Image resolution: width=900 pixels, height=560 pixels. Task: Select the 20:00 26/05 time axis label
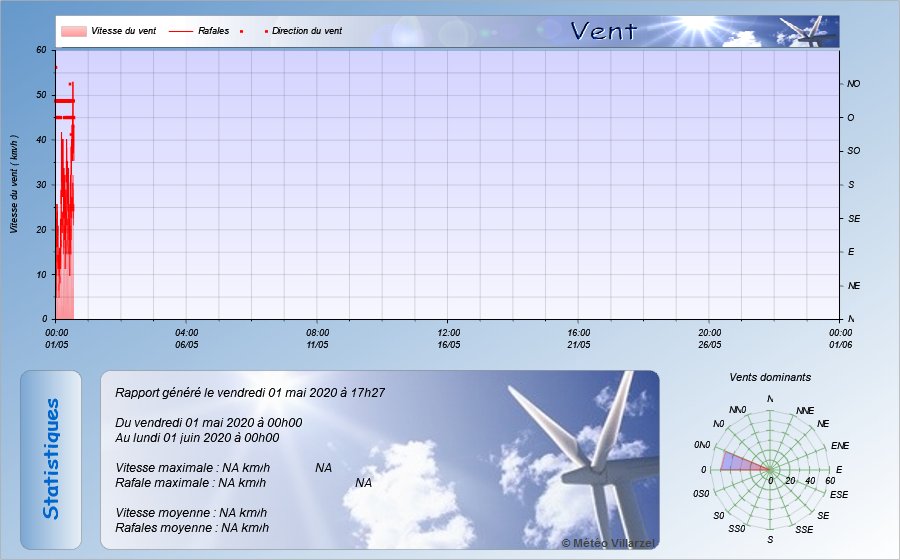pyautogui.click(x=709, y=338)
